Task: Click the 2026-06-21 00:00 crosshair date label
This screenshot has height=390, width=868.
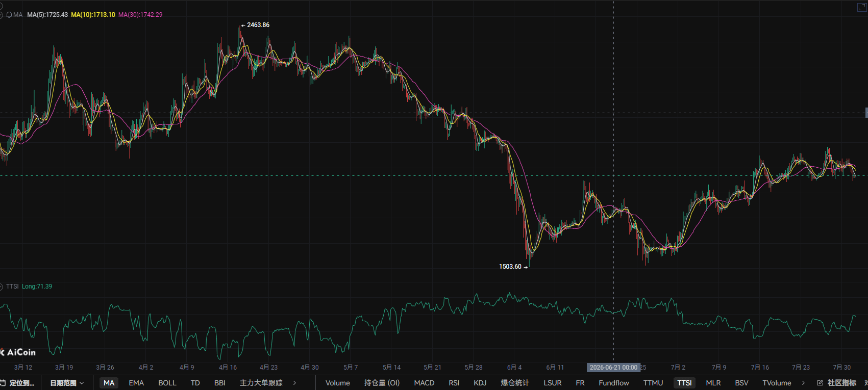Action: [613, 368]
